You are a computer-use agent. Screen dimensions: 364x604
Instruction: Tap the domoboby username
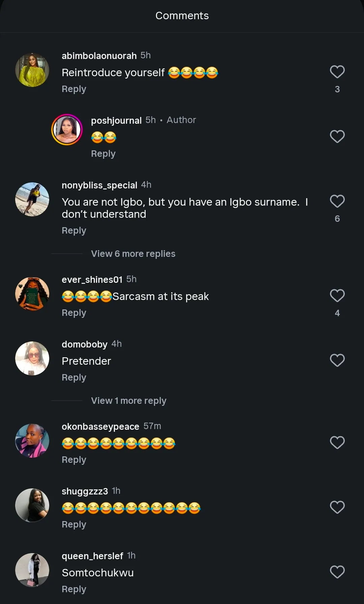point(85,344)
